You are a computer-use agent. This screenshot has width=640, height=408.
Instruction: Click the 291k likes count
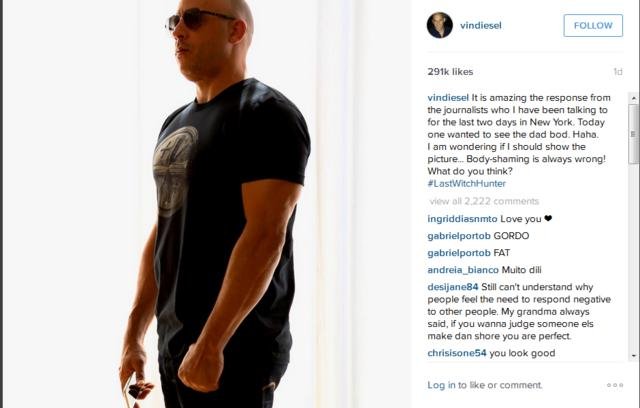click(450, 72)
